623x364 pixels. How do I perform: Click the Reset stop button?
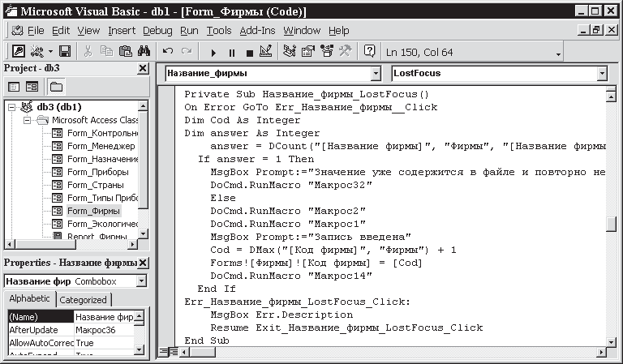(x=249, y=52)
